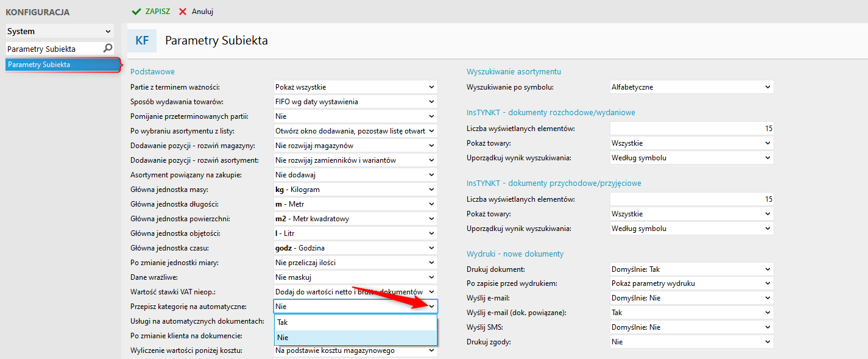Click the green ZAPISZ checkmark icon
This screenshot has width=868, height=359.
click(x=136, y=12)
